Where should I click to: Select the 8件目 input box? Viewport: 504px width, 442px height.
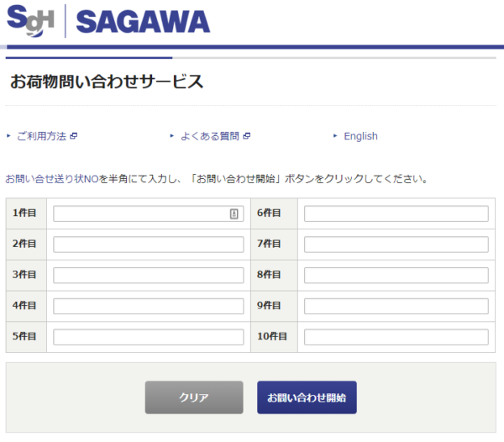(396, 276)
